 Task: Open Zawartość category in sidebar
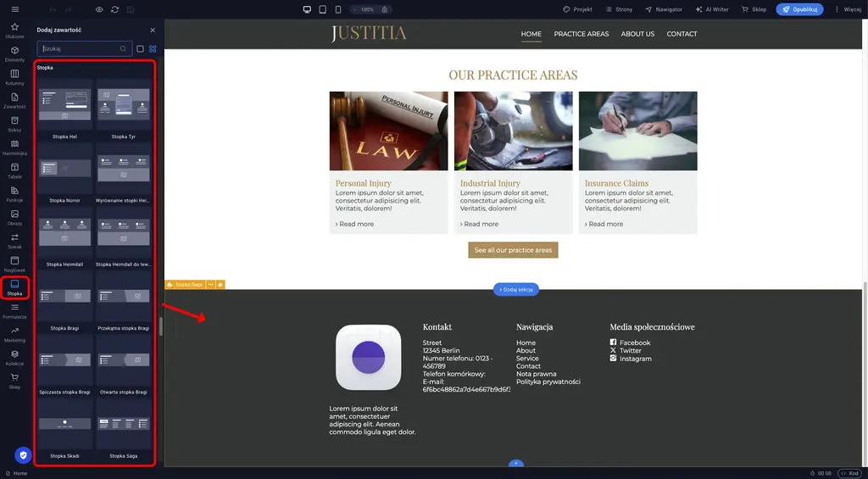coord(14,101)
